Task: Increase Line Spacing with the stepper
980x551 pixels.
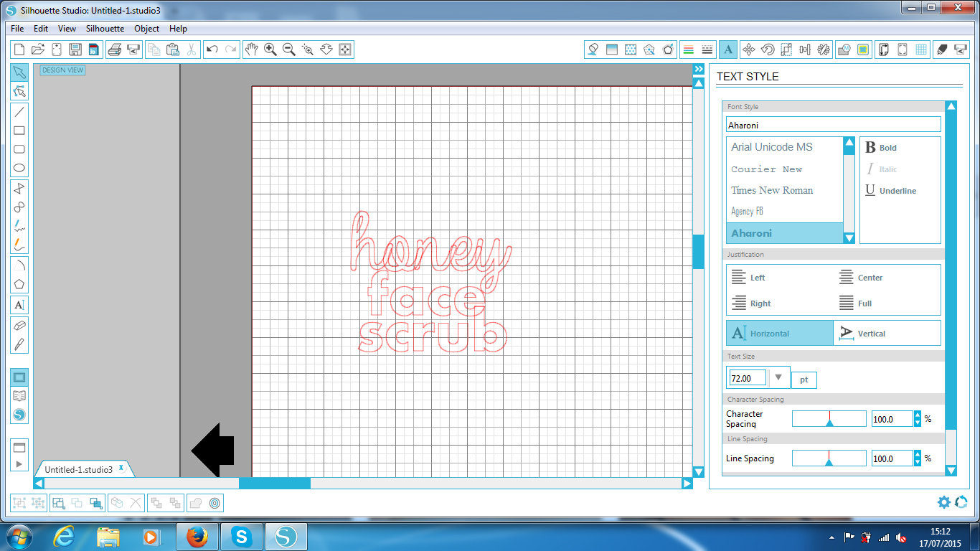Action: (918, 454)
